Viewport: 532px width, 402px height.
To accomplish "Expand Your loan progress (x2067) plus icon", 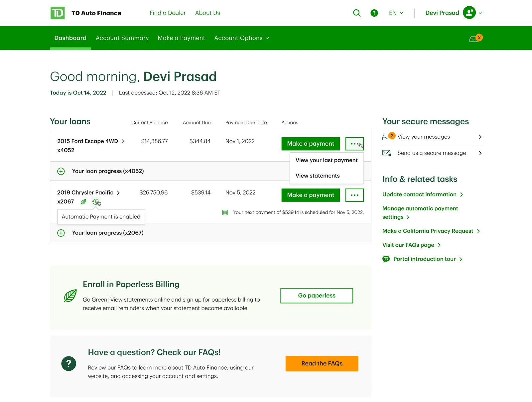I will coord(61,233).
